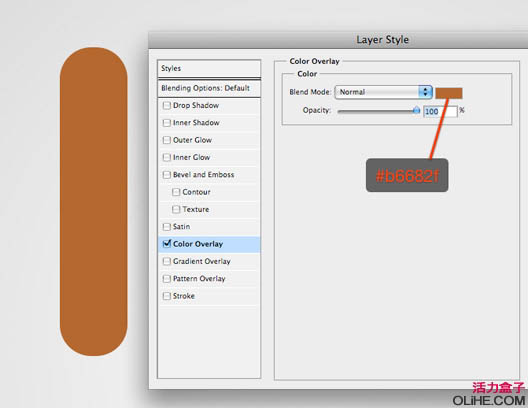Screen dimensions: 528x408
Task: Check the Bevel and Emboss box
Action: [167, 175]
